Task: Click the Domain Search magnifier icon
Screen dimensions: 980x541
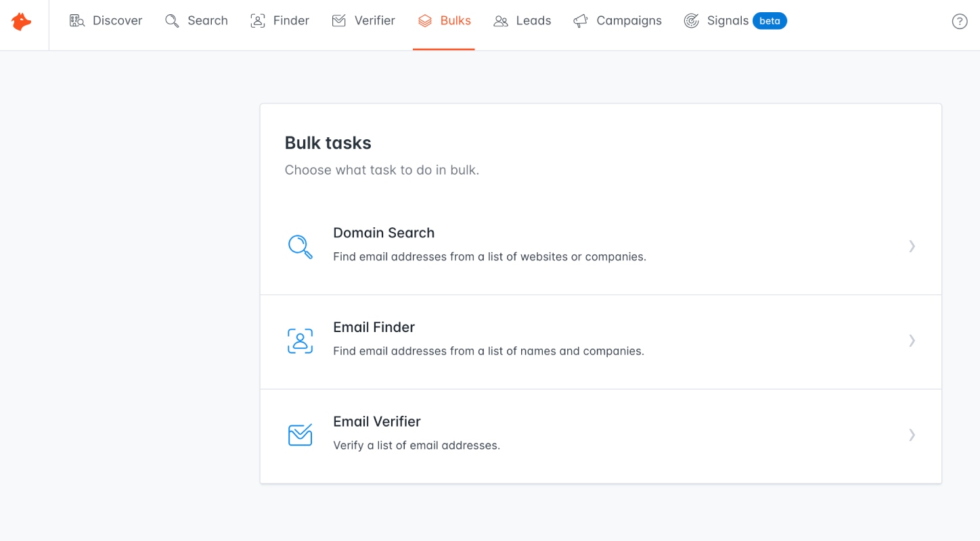Action: point(300,247)
